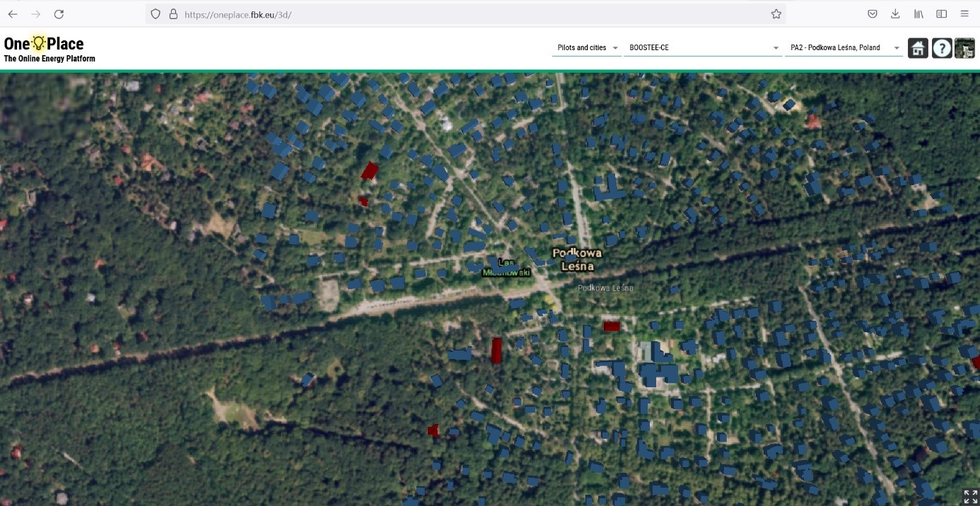Screen dimensions: 980x506
Task: Click the Save to Pocket icon
Action: point(873,14)
